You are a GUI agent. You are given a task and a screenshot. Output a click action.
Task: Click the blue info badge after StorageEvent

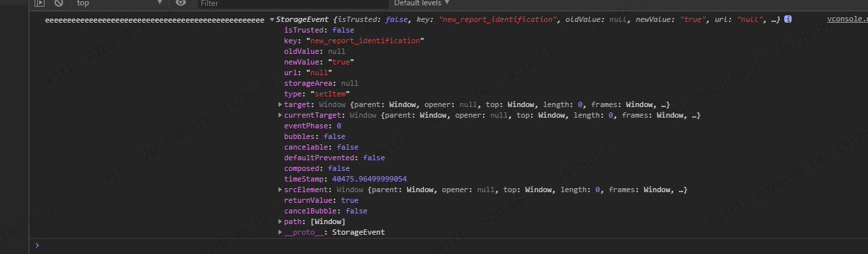point(788,19)
